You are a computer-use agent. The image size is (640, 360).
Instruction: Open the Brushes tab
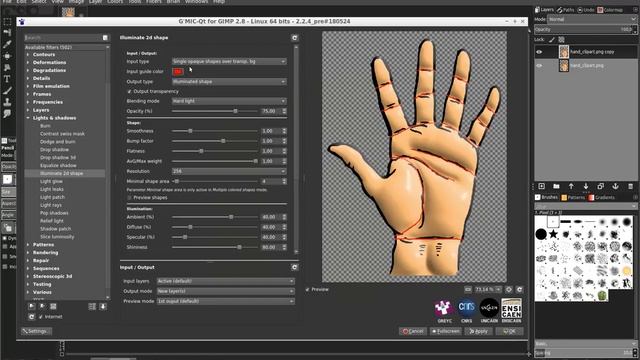point(547,198)
